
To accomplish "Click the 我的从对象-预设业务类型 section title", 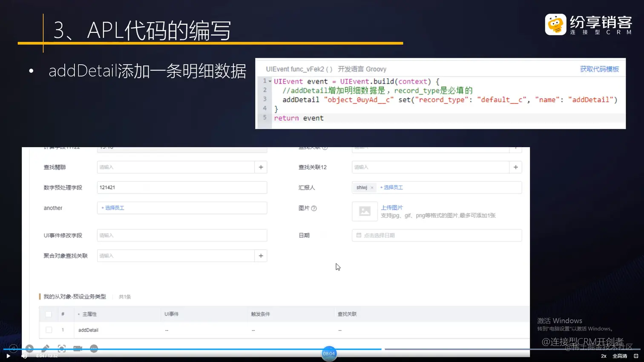I will coord(75,296).
